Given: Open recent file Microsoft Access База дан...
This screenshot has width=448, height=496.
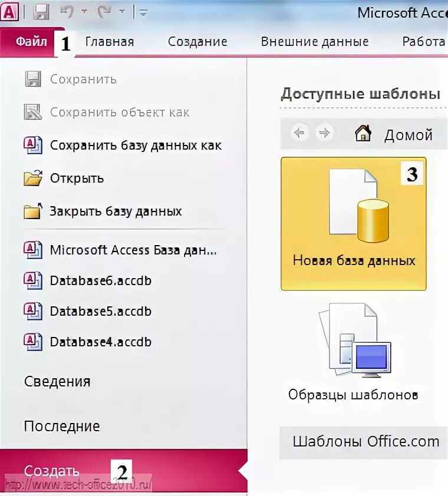Looking at the screenshot, I should pyautogui.click(x=133, y=250).
